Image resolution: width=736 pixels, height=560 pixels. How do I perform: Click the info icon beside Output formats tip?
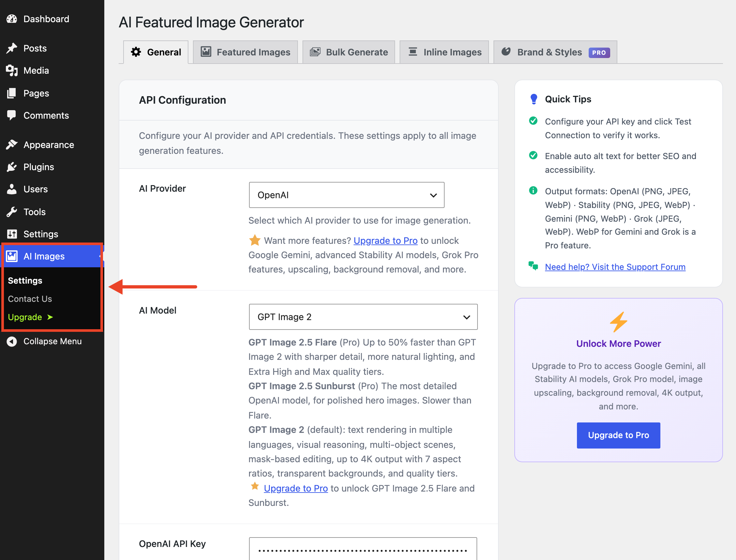(533, 190)
